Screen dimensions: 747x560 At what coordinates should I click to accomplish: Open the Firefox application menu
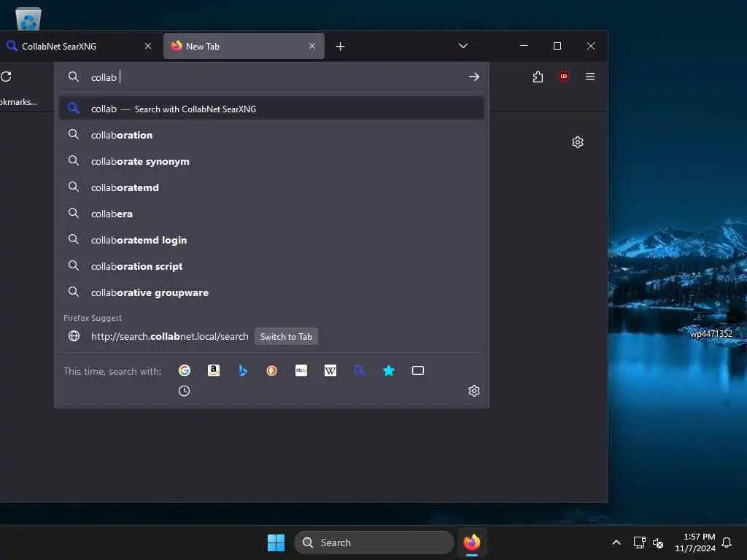(x=589, y=77)
